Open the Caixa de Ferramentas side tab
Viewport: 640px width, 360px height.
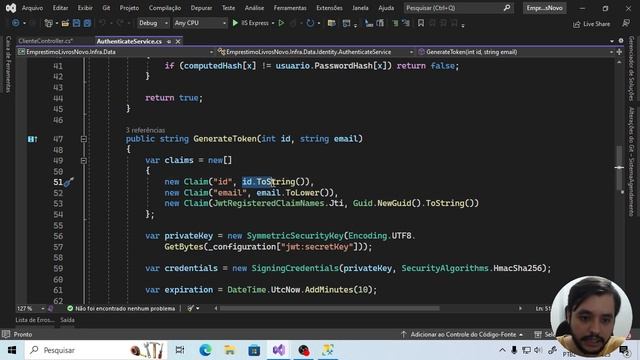[x=8, y=64]
